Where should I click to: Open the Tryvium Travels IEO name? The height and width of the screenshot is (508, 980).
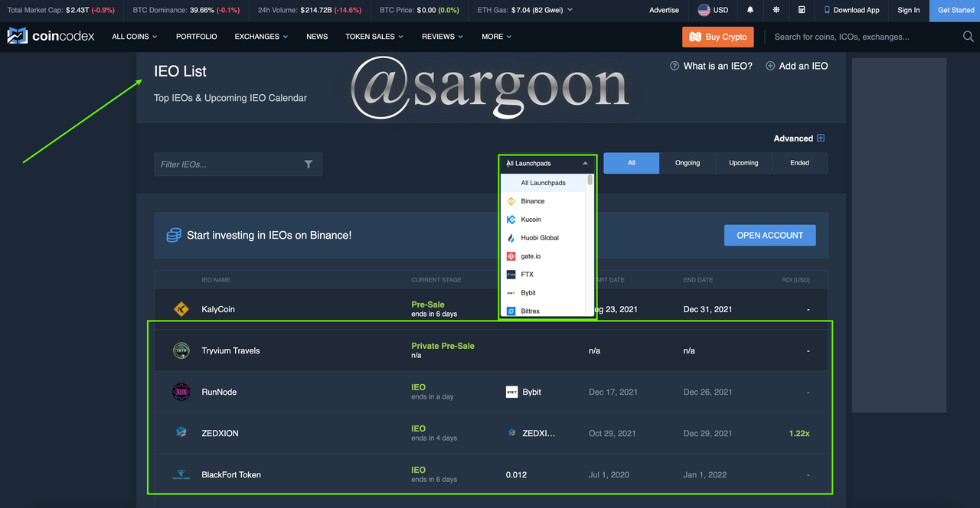[230, 350]
